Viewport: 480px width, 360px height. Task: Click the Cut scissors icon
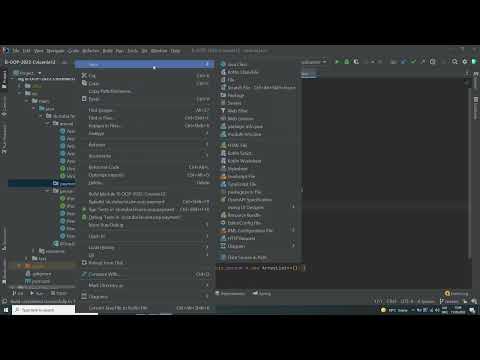pyautogui.click(x=84, y=76)
